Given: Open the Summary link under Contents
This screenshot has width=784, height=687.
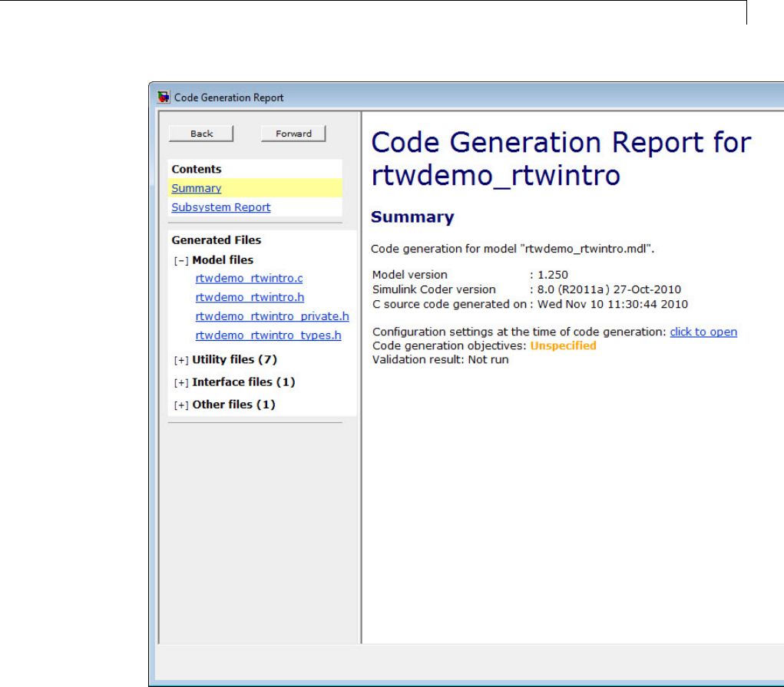Looking at the screenshot, I should click(x=197, y=188).
